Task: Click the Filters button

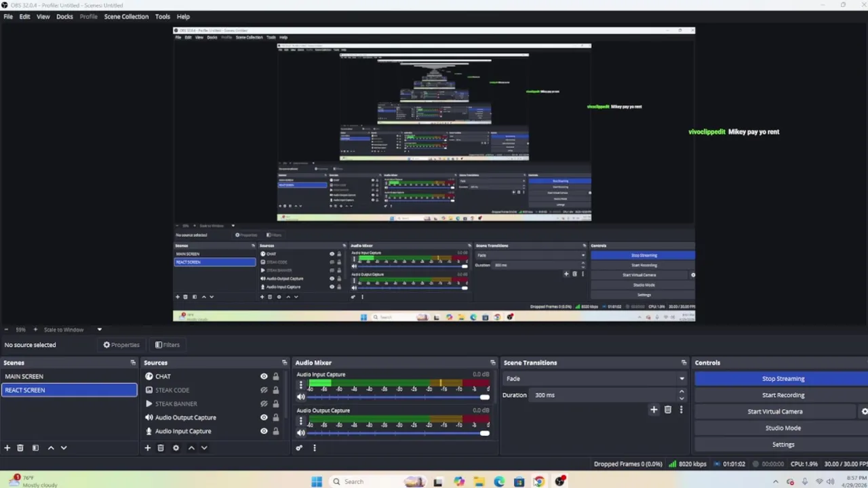Action: 167,345
